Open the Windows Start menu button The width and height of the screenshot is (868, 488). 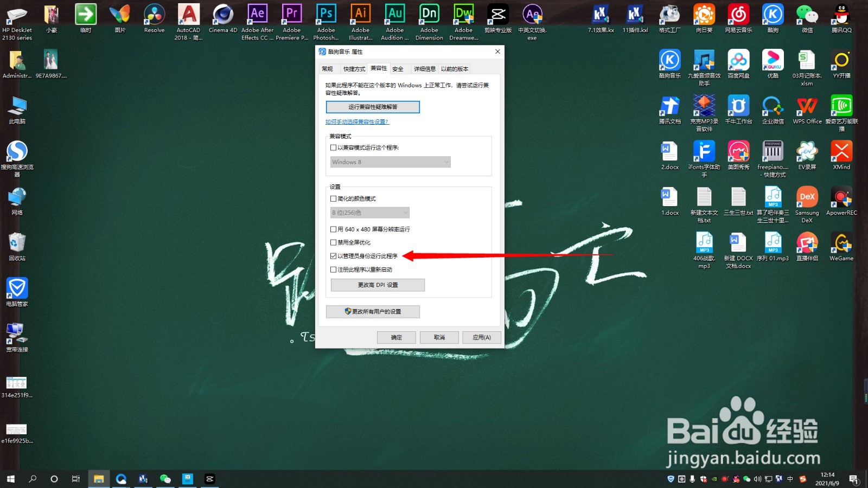(11, 479)
